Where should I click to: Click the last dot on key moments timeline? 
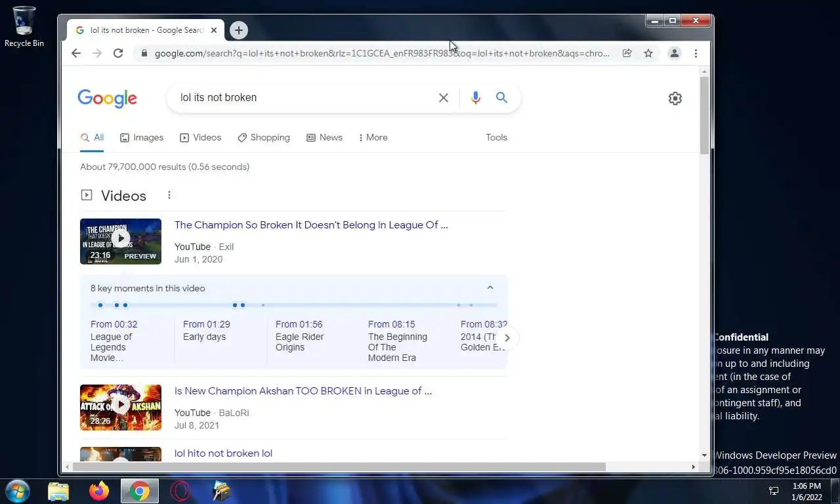tap(471, 305)
